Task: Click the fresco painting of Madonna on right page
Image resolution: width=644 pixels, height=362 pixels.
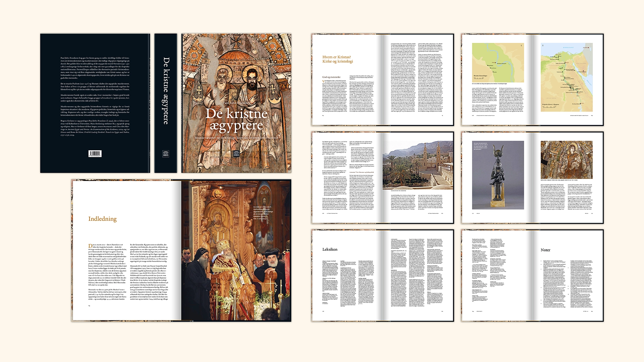Action: pos(567,160)
